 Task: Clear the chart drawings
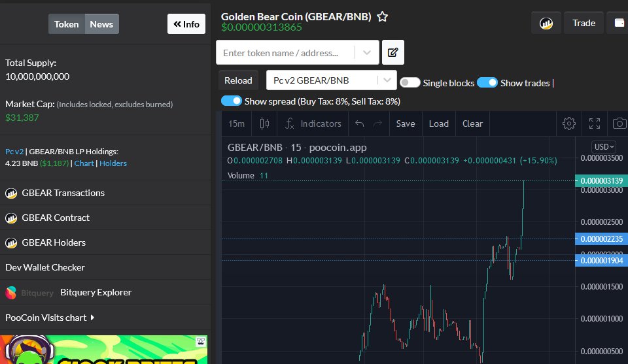(x=472, y=124)
